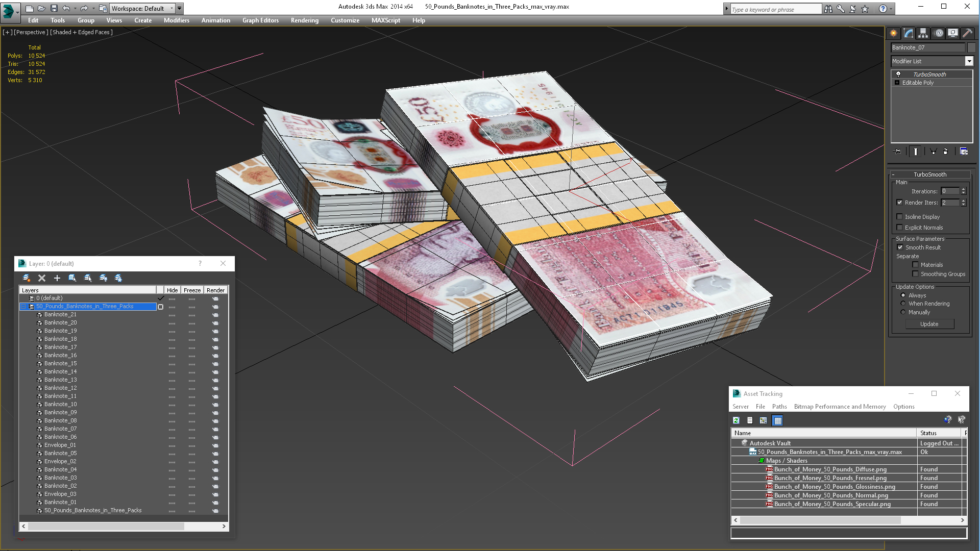980x551 pixels.
Task: Open the Utilities hammer tab
Action: (x=968, y=33)
